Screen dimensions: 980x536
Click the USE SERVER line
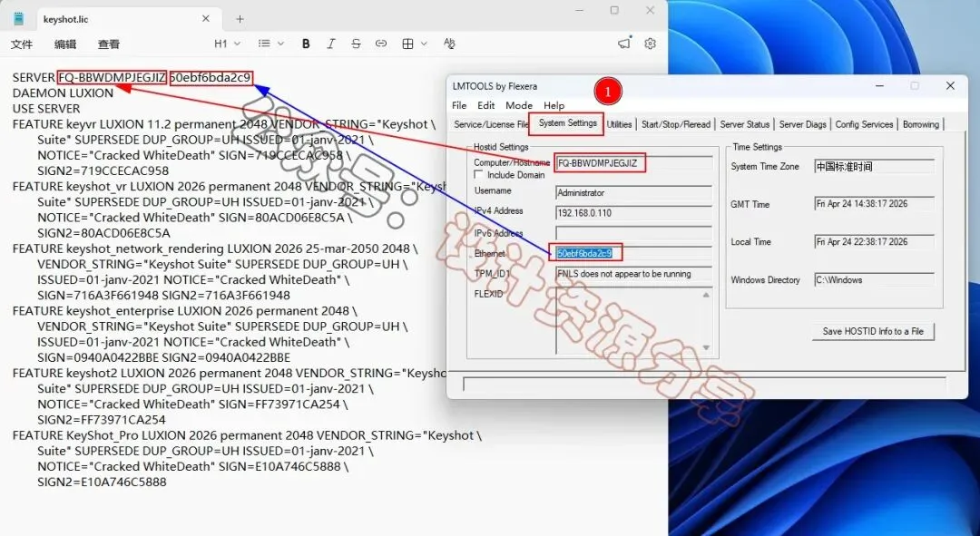coord(46,109)
